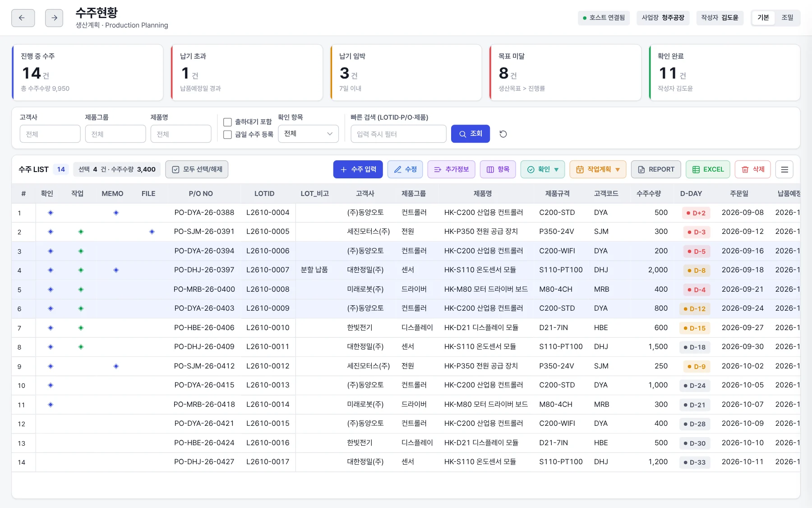812x508 pixels.
Task: Select the 목표 미달 summary card
Action: click(x=565, y=72)
